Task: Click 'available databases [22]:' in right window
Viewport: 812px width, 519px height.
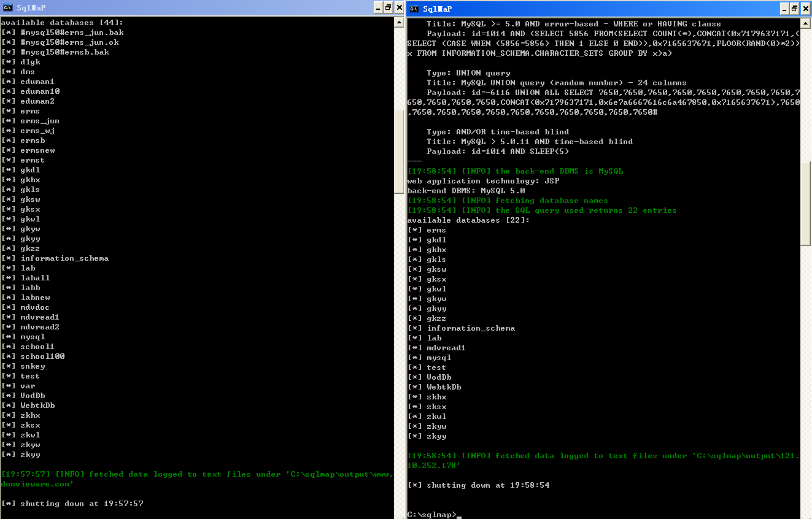Action: pyautogui.click(x=468, y=220)
